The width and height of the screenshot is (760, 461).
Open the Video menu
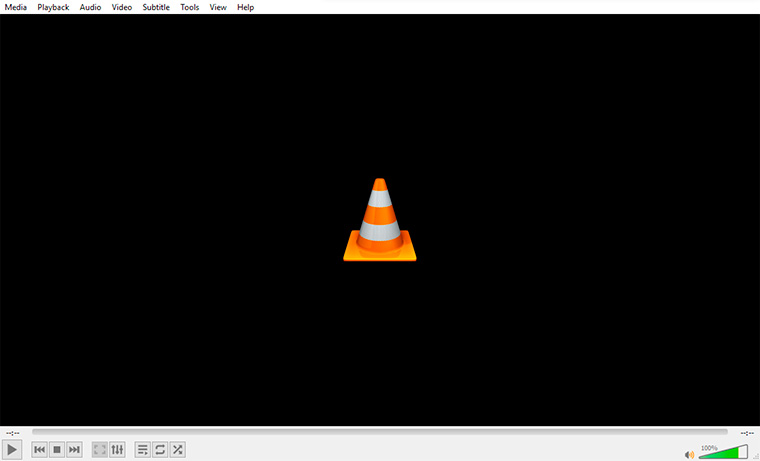tap(122, 7)
